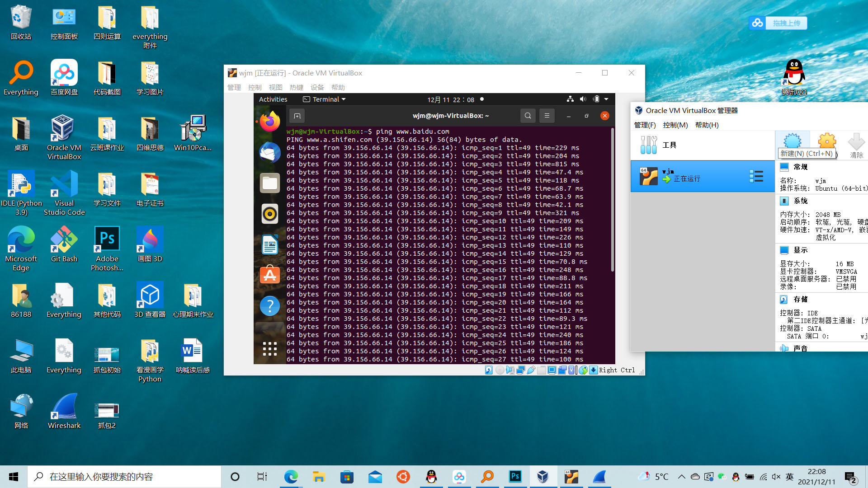The image size is (868, 488).
Task: Open Rhythmbox music player in the dock
Action: 269,214
